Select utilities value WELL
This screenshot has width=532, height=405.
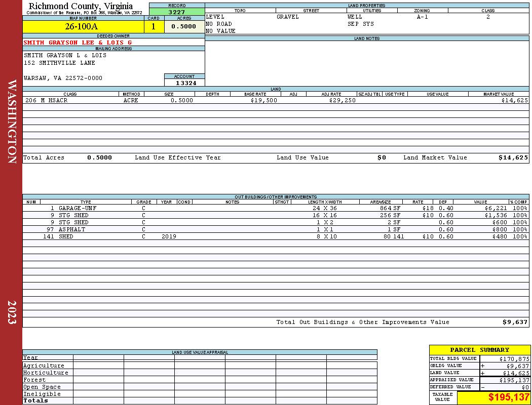(355, 17)
